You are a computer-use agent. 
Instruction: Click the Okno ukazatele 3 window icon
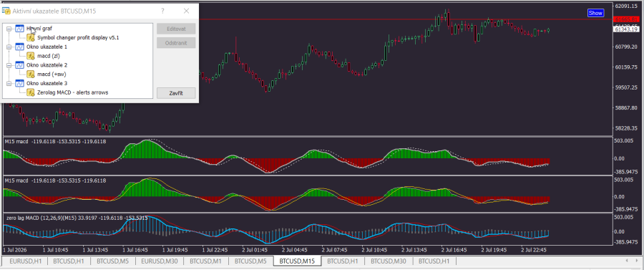click(x=20, y=83)
